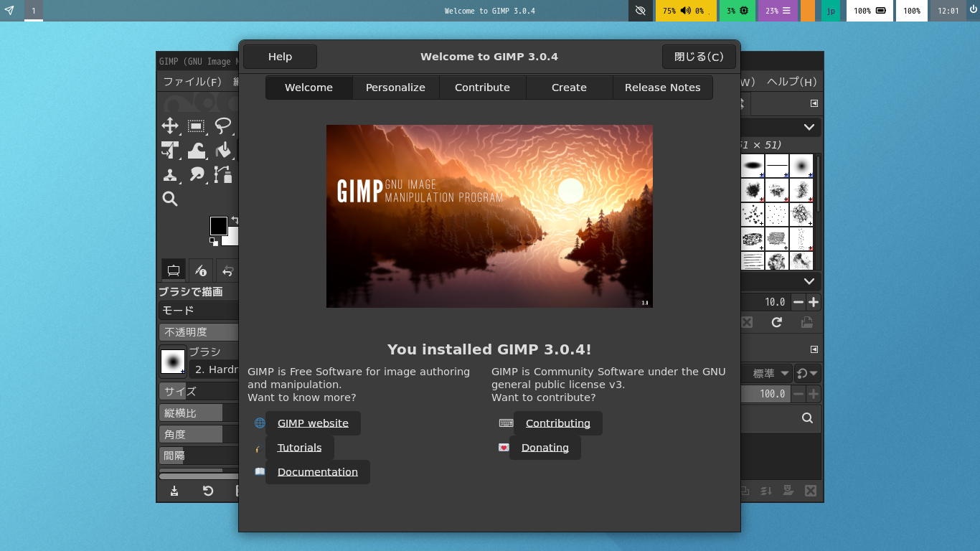The width and height of the screenshot is (980, 551).
Task: Increase brush spacing with plus button
Action: (x=814, y=302)
